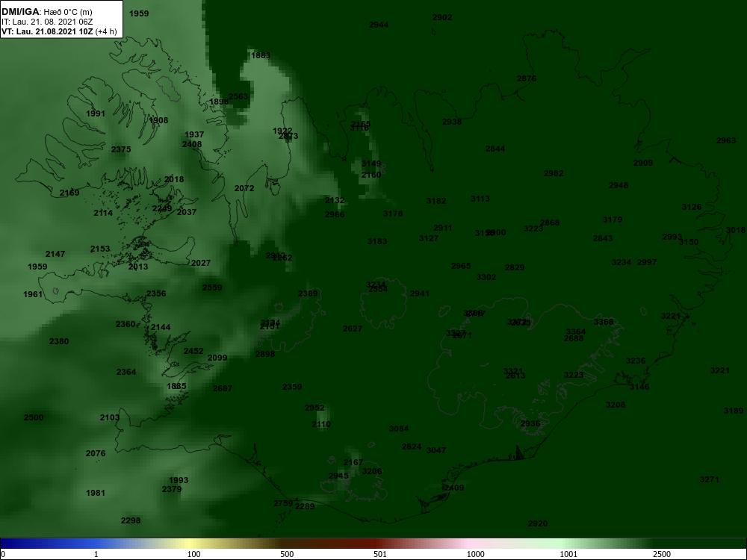Select the 2844 map label
Image resolution: width=747 pixels, height=560 pixels.
point(495,149)
